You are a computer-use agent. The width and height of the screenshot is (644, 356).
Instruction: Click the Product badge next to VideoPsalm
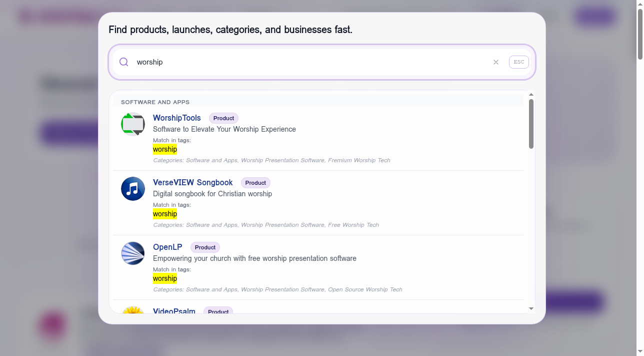point(218,310)
